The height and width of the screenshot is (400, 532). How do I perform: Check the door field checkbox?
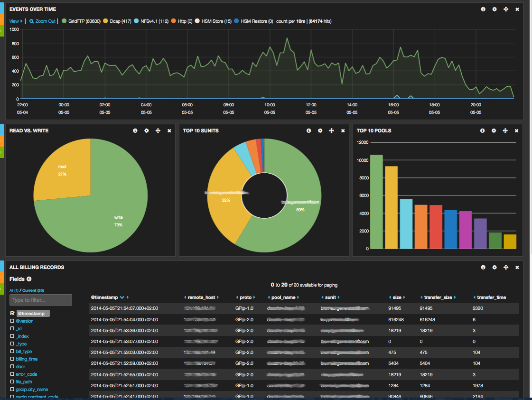point(12,366)
